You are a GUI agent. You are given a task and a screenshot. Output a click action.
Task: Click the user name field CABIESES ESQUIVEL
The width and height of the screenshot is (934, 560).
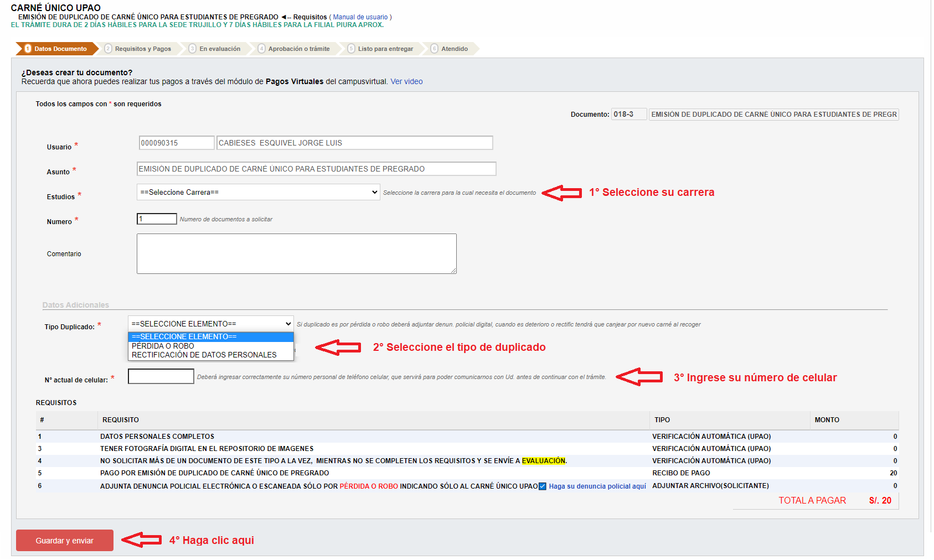354,143
